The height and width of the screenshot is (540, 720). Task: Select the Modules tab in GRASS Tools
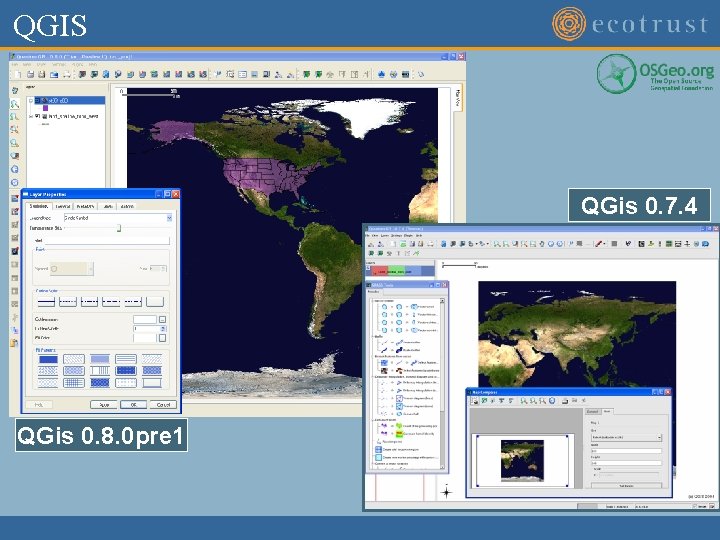coord(373,292)
